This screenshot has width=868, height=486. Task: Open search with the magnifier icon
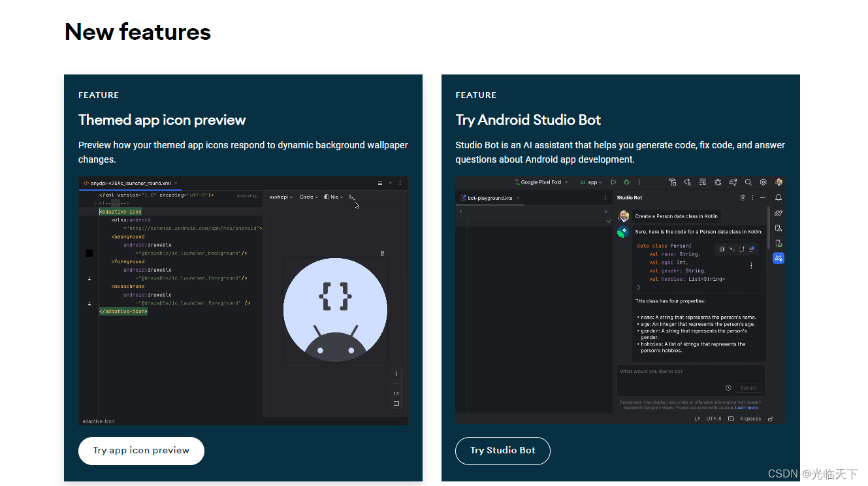[x=748, y=182]
